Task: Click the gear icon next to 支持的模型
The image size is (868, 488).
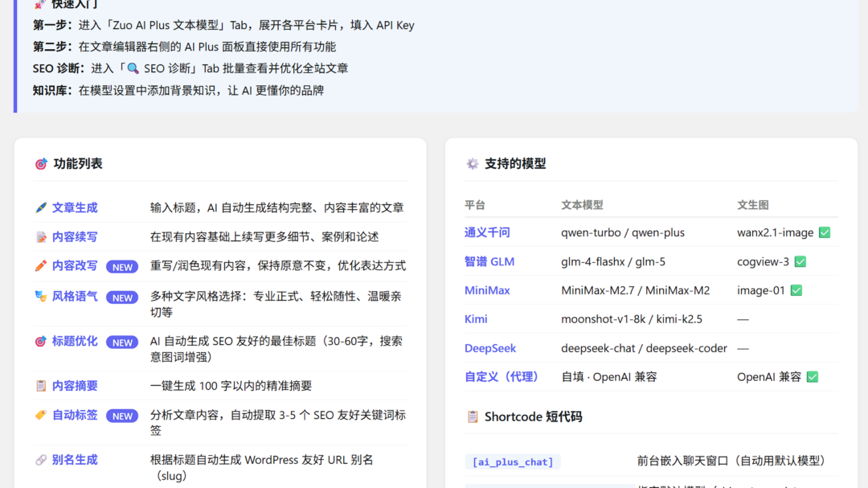Action: tap(473, 164)
